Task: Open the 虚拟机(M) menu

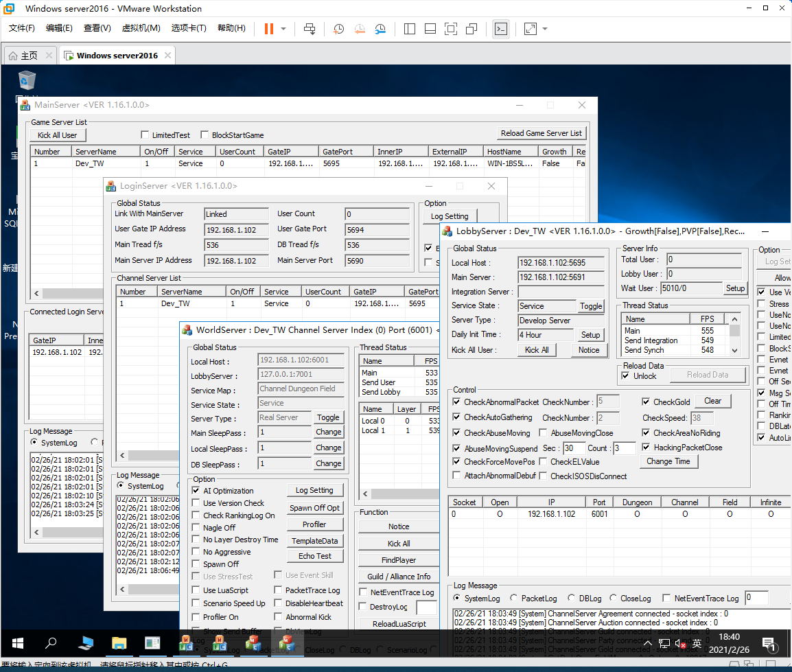Action: click(141, 28)
